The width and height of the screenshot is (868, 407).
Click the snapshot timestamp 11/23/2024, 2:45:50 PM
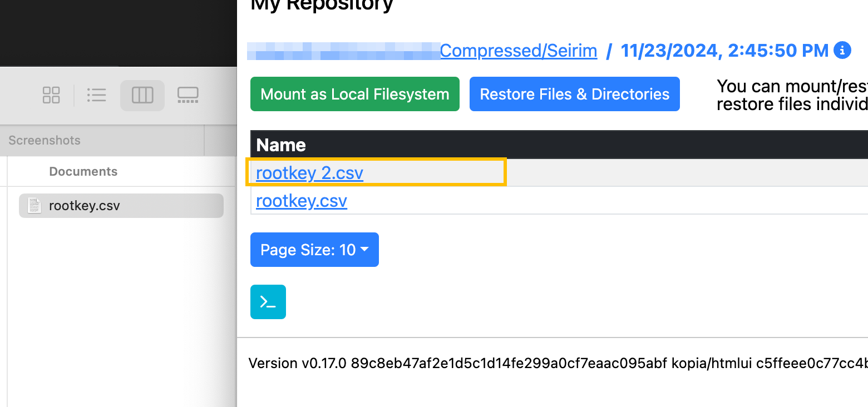(x=724, y=51)
